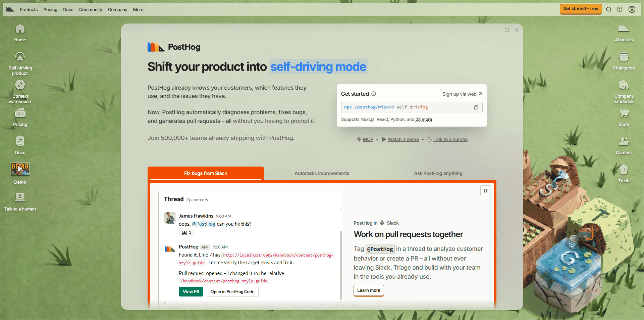Open the Self-driving product icon

pyautogui.click(x=20, y=63)
